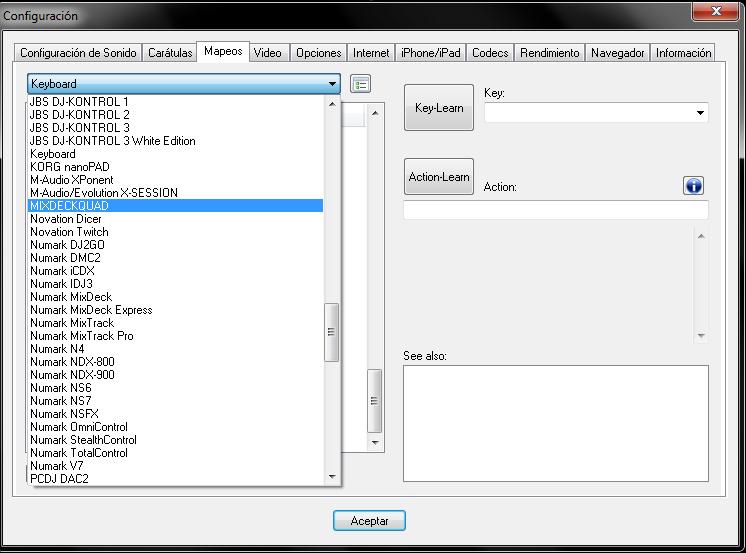Click the Key-Learn button

[x=439, y=108]
